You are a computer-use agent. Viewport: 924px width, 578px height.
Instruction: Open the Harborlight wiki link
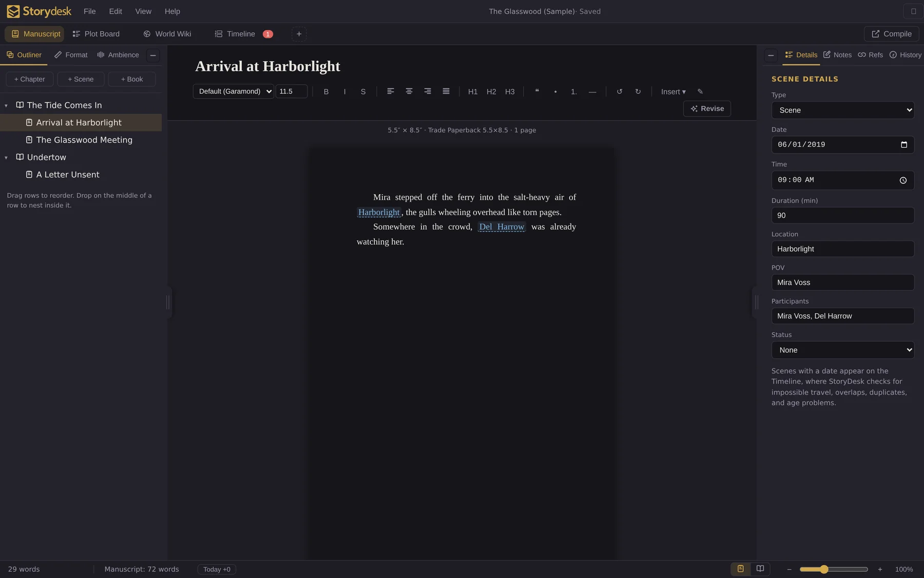coord(379,212)
